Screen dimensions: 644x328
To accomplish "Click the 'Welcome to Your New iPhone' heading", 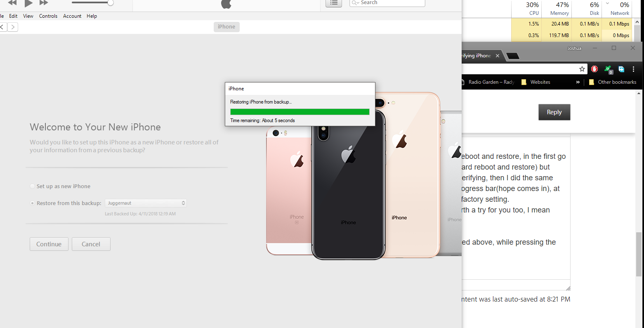I will click(95, 127).
